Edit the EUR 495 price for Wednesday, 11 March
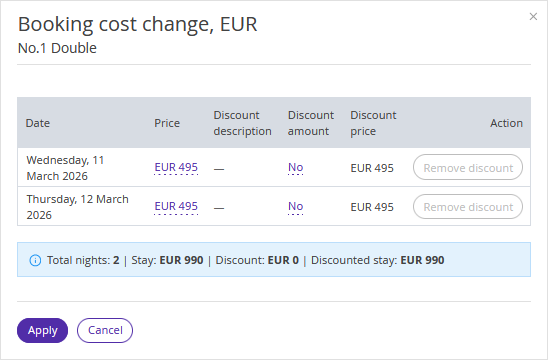 176,167
